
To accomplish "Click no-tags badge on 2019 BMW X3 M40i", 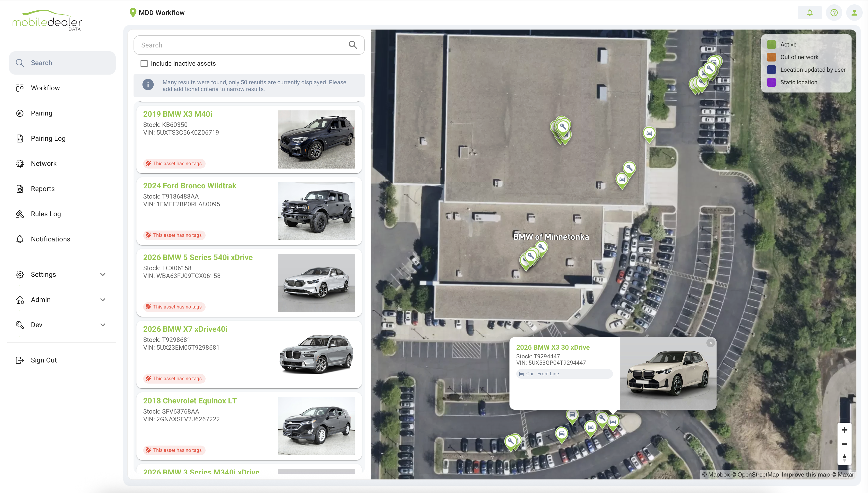I will pyautogui.click(x=174, y=163).
